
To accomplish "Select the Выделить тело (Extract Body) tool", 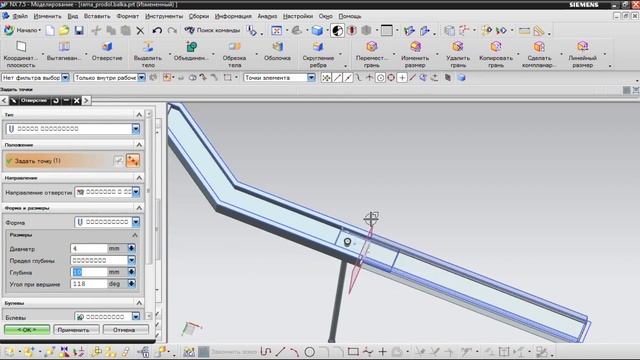I will click(x=148, y=53).
